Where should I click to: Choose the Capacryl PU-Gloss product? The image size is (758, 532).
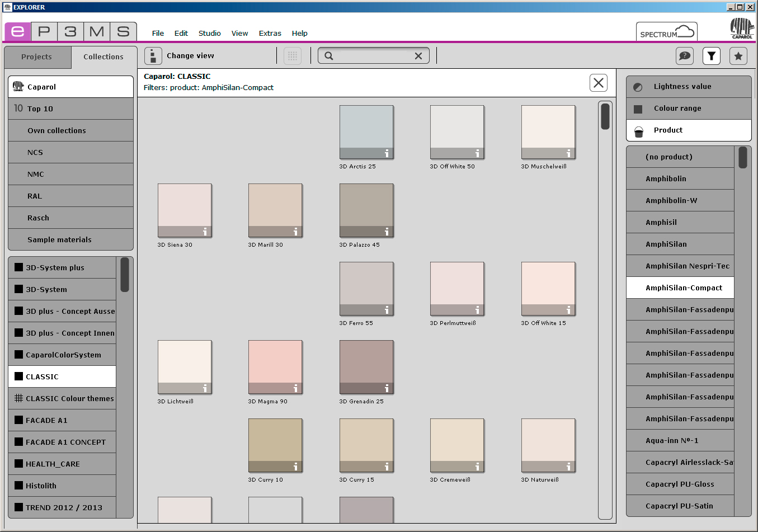(x=680, y=484)
